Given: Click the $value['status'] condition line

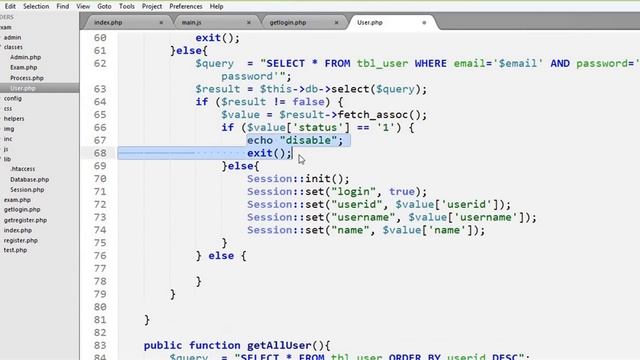Looking at the screenshot, I should [318, 128].
